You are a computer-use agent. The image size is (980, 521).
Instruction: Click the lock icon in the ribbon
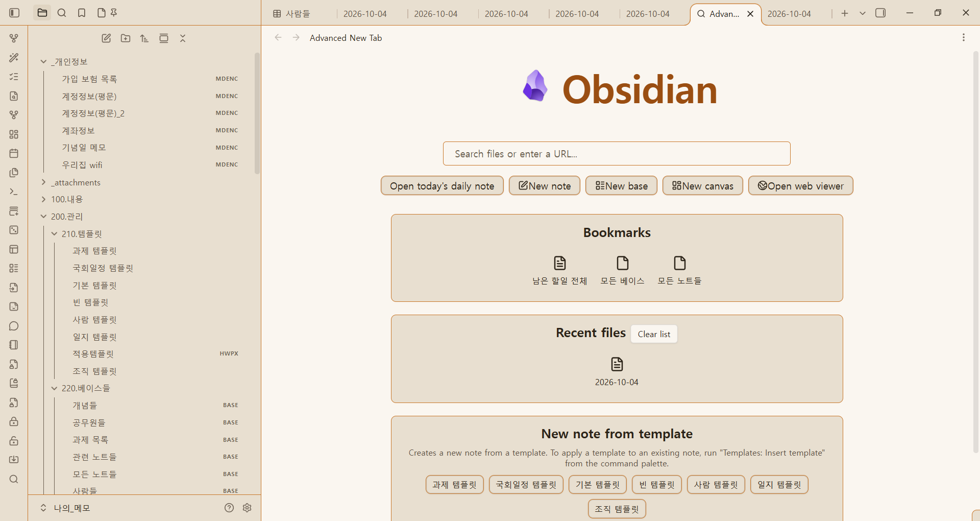(14, 421)
